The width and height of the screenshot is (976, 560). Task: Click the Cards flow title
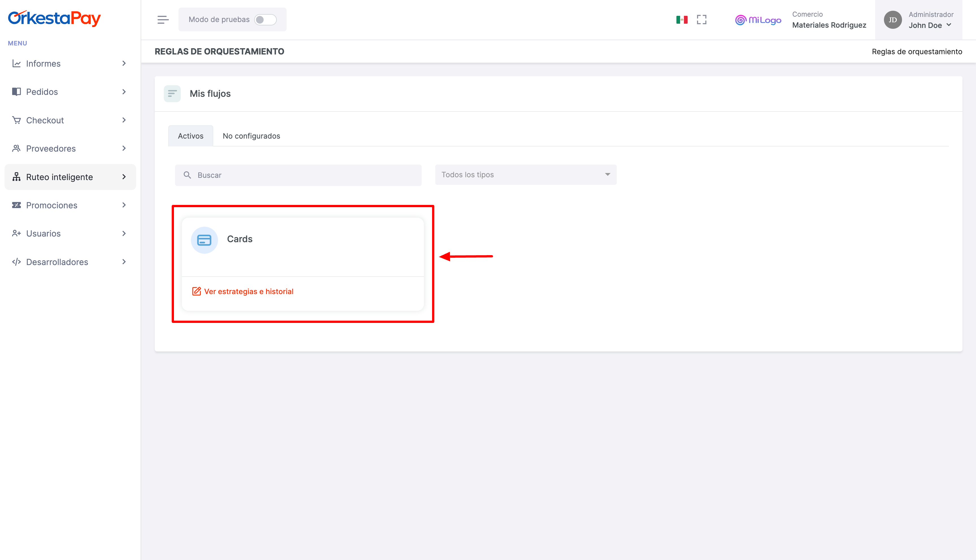click(240, 239)
